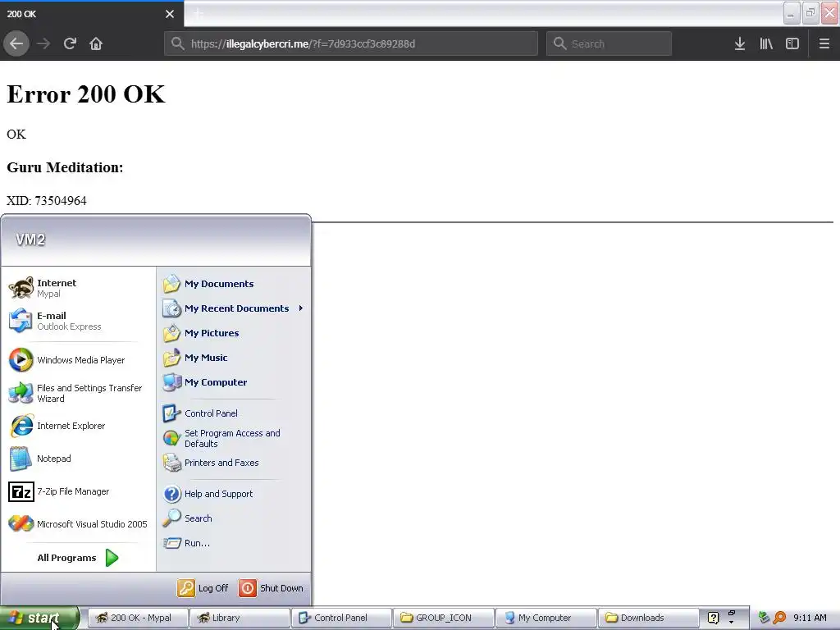The width and height of the screenshot is (840, 630).
Task: Open the browser home page icon
Action: [x=96, y=43]
